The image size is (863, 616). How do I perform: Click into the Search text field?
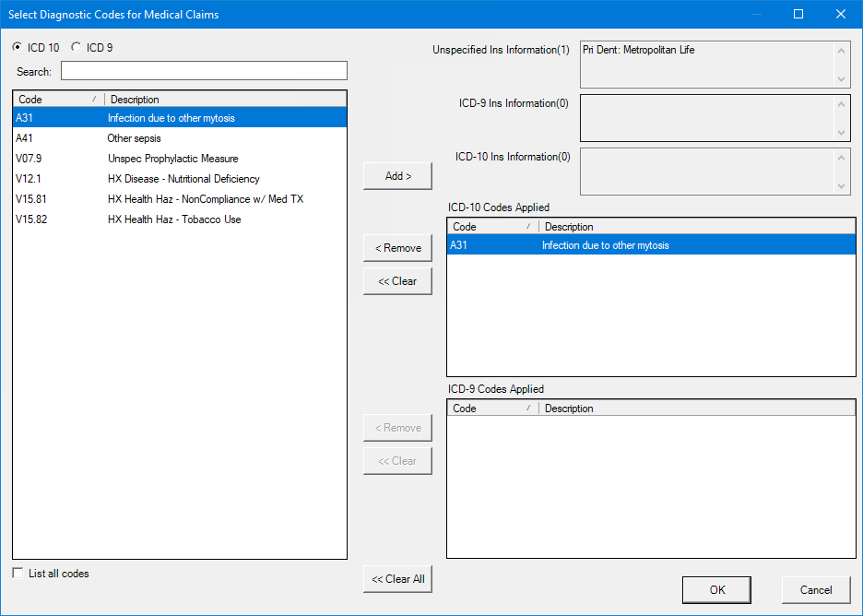[x=204, y=71]
